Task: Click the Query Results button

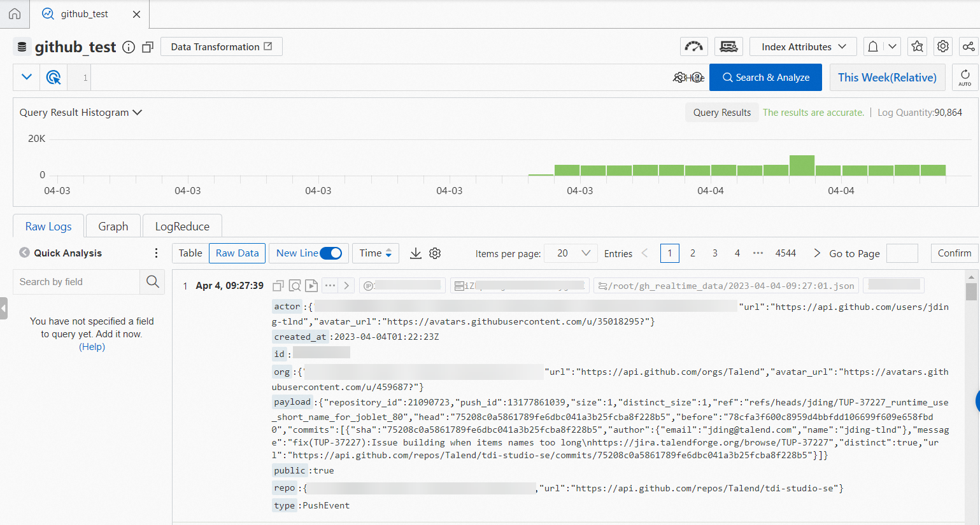Action: 722,113
